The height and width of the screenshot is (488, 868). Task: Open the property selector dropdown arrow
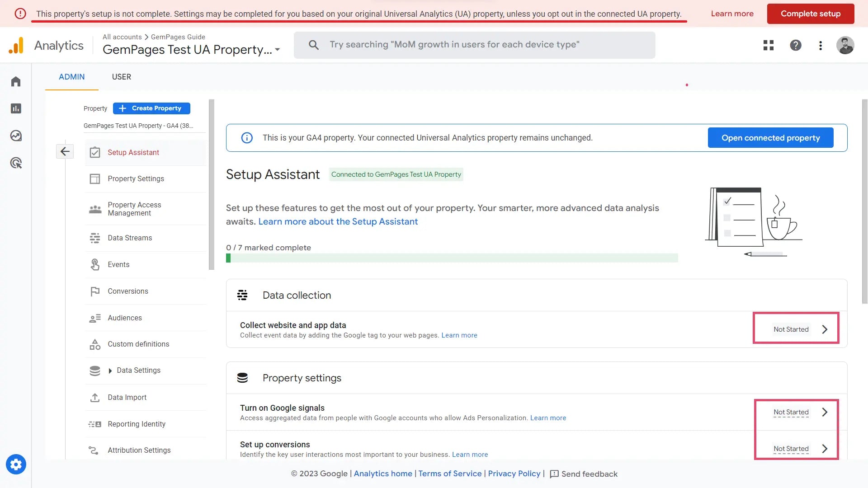pos(278,50)
